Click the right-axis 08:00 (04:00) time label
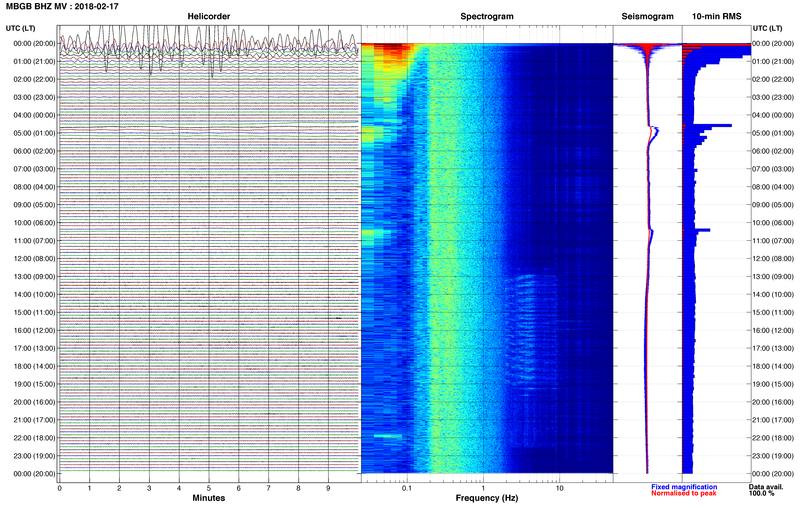This screenshot has width=812, height=508. (x=773, y=187)
